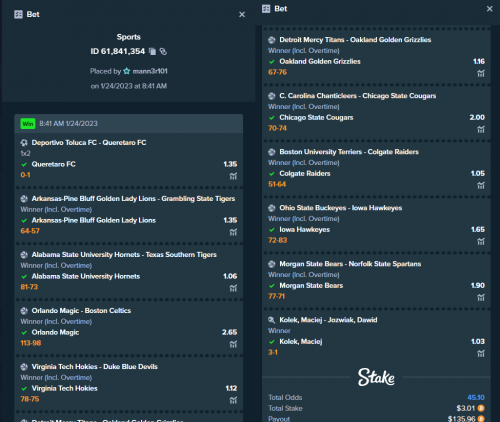This screenshot has height=422, width=500.
Task: Open stats icon for Orlando Magic selection
Action: pyautogui.click(x=233, y=344)
